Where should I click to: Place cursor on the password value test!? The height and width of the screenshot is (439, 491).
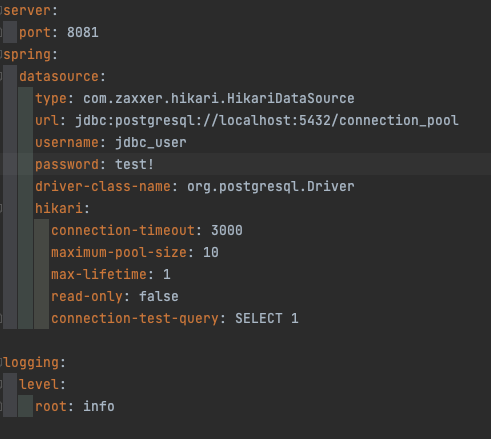pyautogui.click(x=134, y=165)
